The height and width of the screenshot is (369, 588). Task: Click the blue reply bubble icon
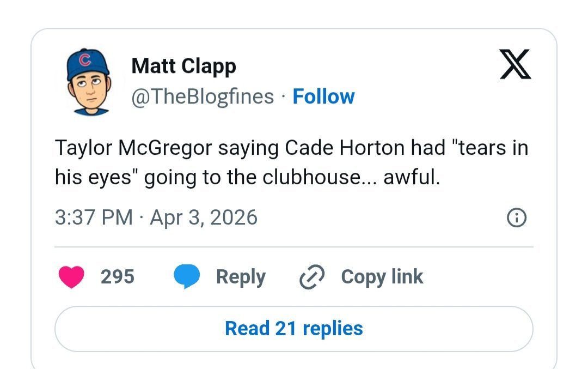[187, 277]
